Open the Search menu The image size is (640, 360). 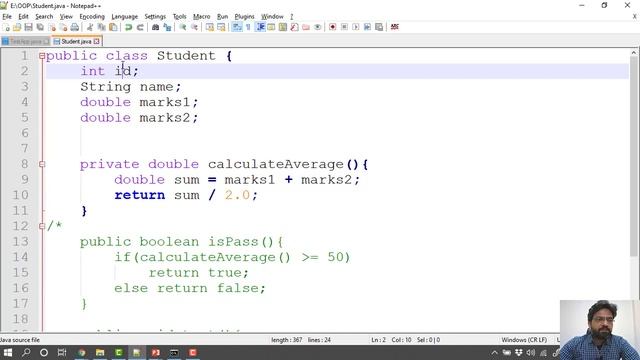(44, 16)
